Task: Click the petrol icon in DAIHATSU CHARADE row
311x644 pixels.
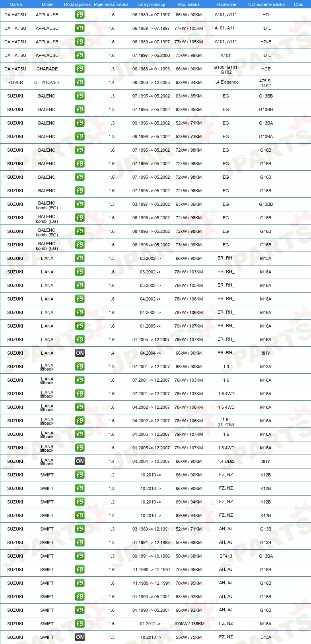Action: [80, 69]
